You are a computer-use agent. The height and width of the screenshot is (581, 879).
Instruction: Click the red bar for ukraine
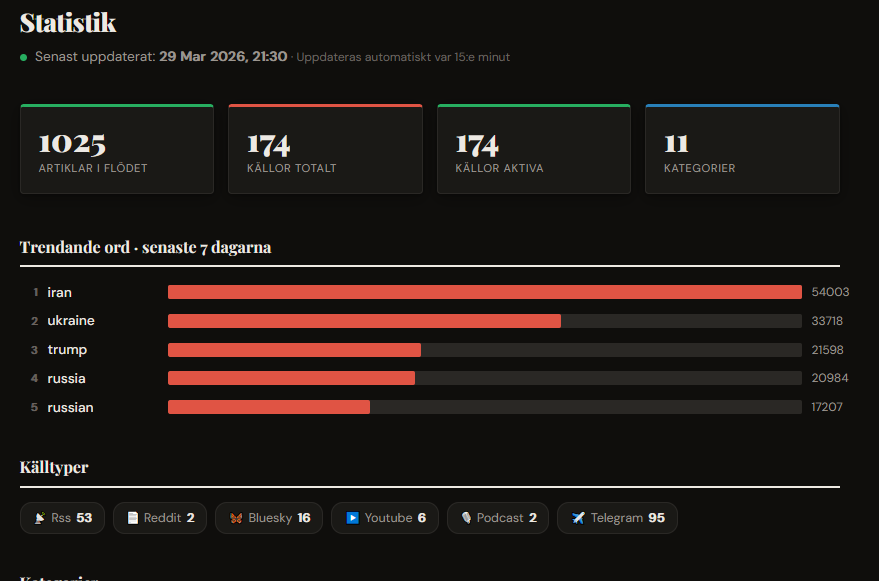(x=364, y=321)
